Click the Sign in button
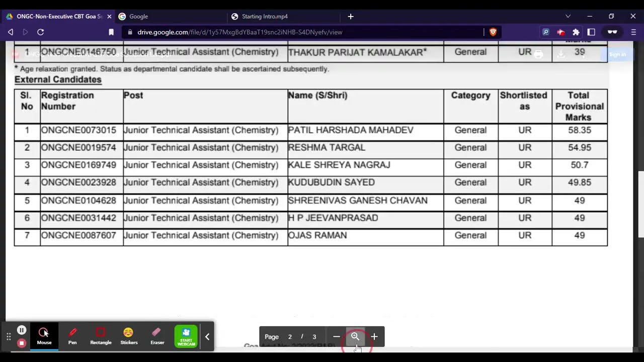Viewport: 644px width, 362px height. (x=617, y=54)
